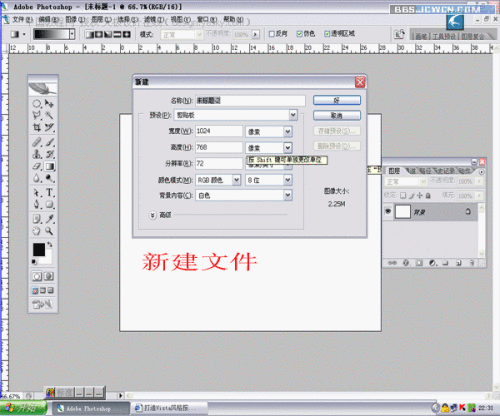Select the Elliptical Marquee tool
Viewport: 500px width, 416px height.
[36, 104]
